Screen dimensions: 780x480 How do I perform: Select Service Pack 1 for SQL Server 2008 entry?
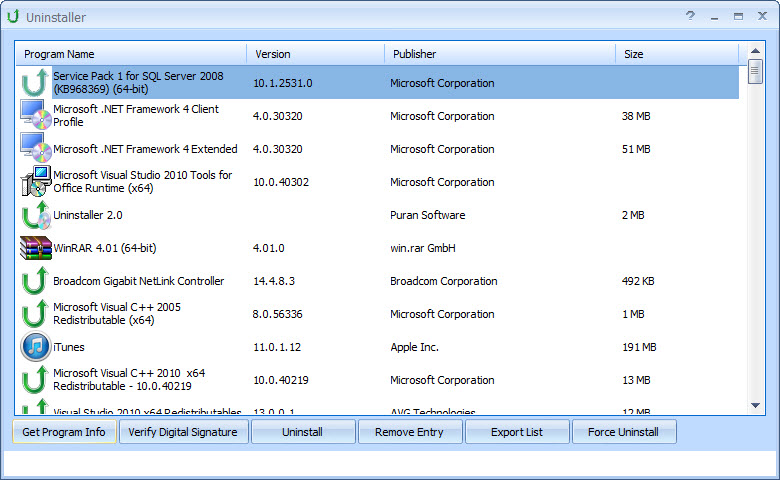(x=138, y=83)
